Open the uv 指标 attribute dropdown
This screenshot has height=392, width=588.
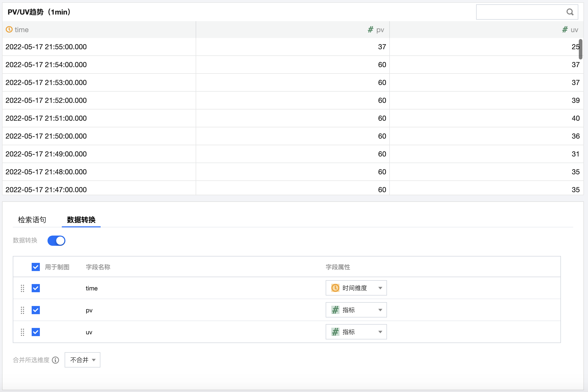click(356, 332)
